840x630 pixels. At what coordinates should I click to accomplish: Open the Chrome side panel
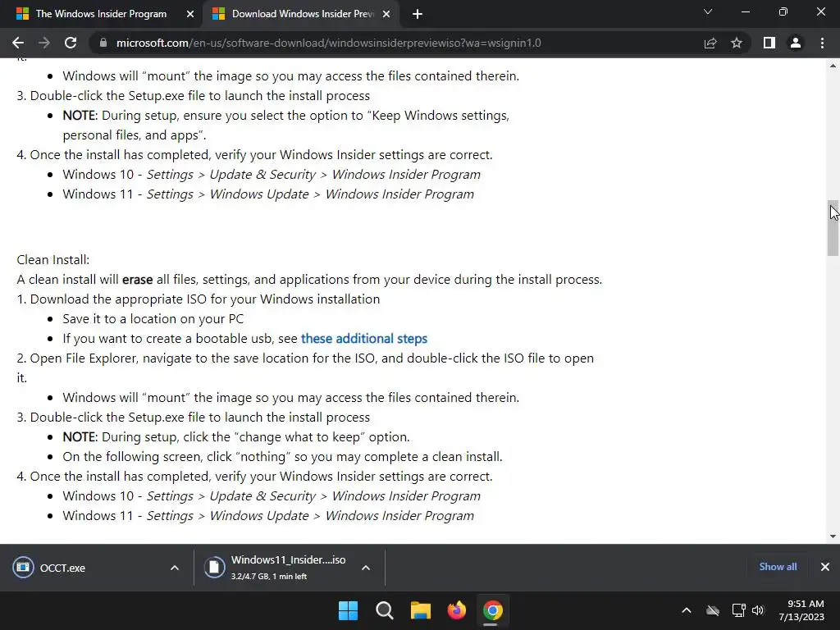click(769, 43)
